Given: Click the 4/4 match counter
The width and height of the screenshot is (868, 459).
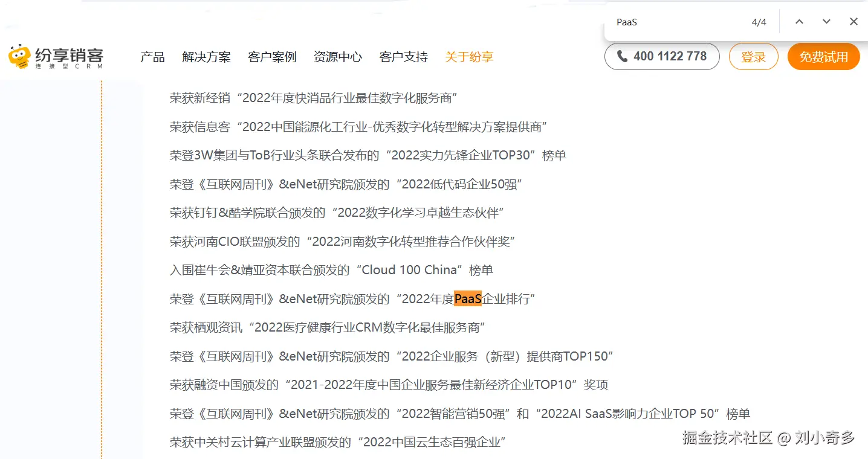Looking at the screenshot, I should (x=758, y=22).
